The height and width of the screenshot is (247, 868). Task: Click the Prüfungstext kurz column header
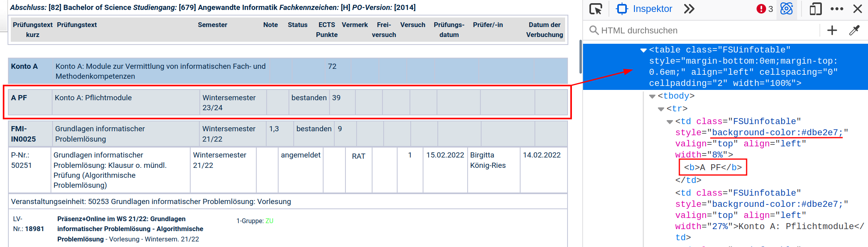tap(33, 30)
